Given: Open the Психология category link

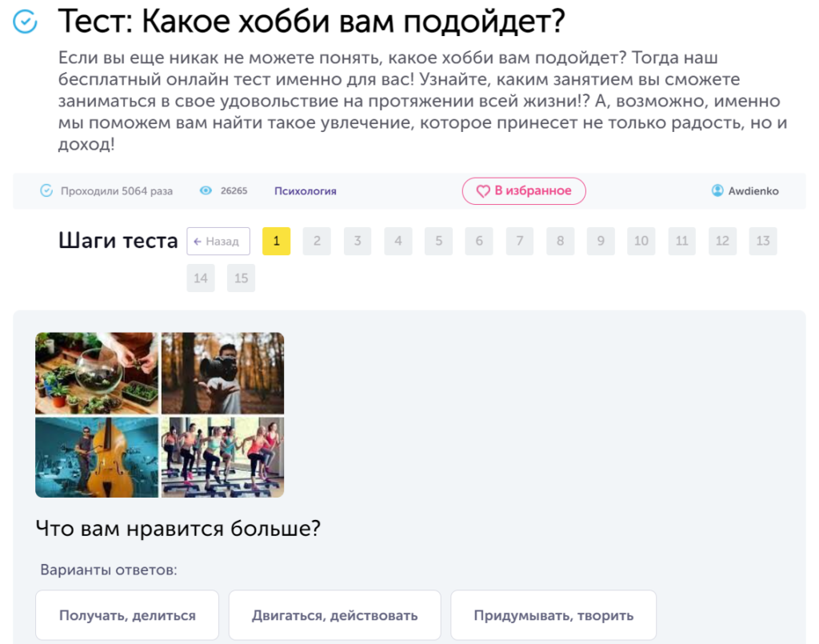Looking at the screenshot, I should [305, 191].
